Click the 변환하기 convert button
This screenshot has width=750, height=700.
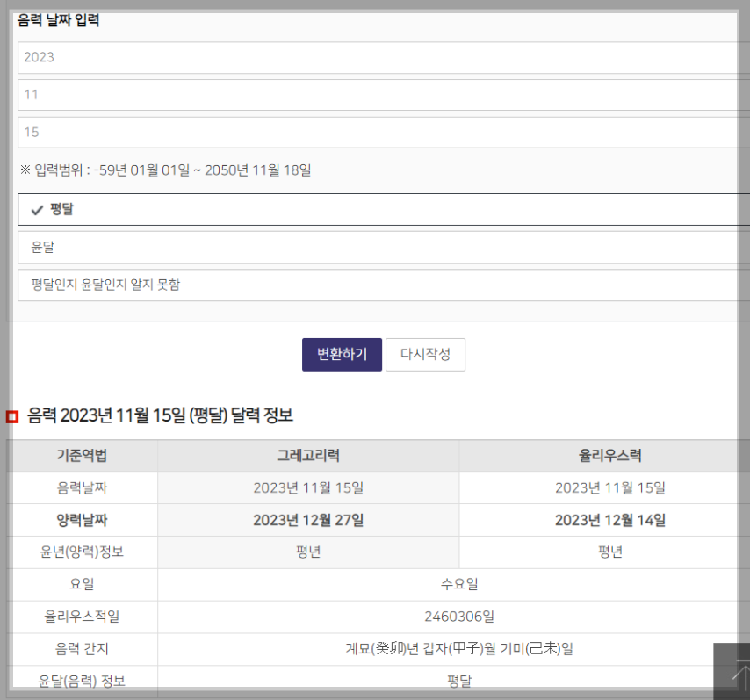point(342,355)
